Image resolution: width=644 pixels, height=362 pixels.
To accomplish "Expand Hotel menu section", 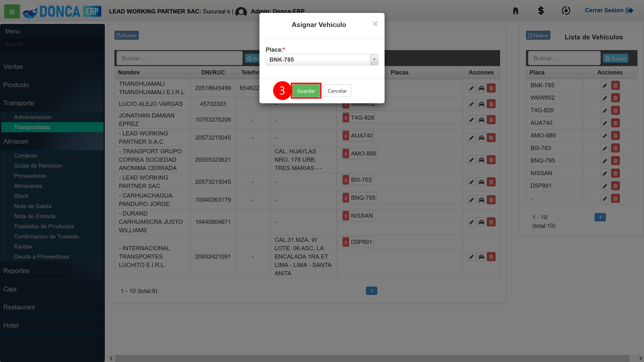I will tap(52, 325).
